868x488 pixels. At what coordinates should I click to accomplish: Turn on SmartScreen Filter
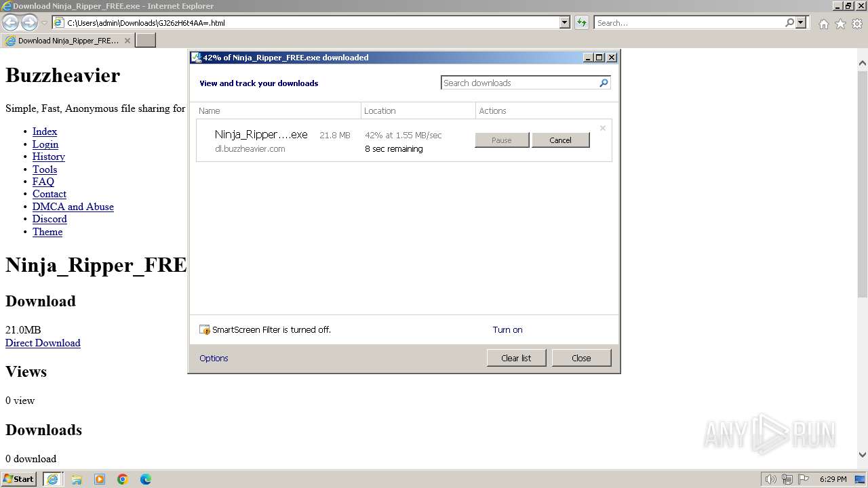[x=507, y=330]
